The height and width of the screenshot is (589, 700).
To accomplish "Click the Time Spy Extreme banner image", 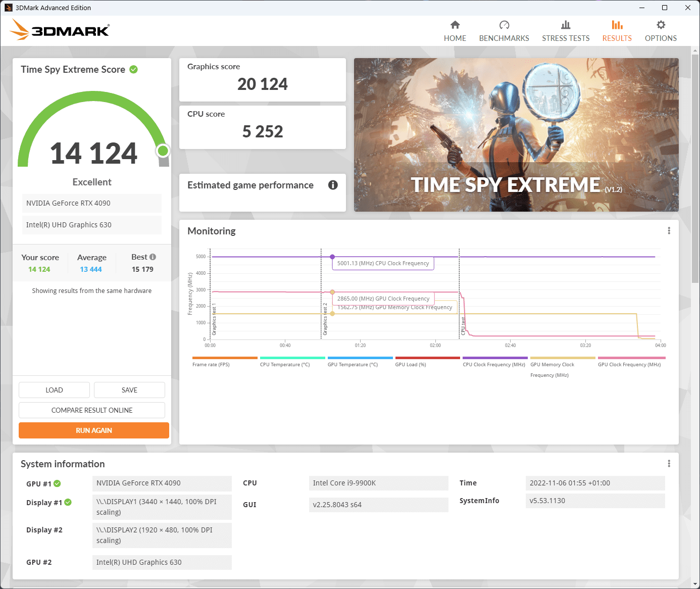I will click(516, 135).
